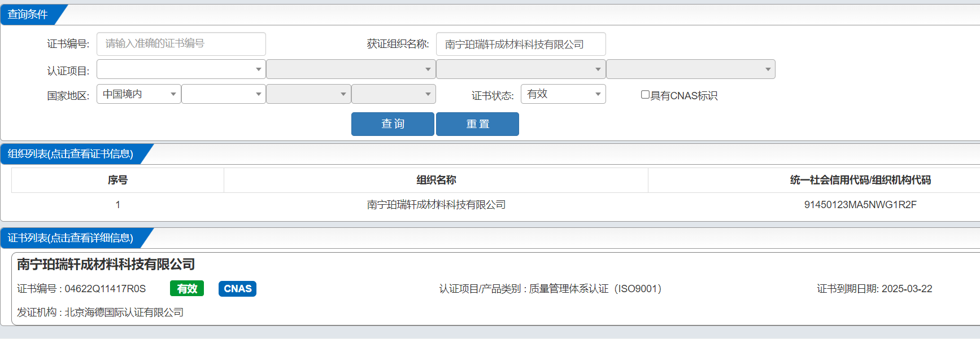Click the 统一社会信用代码/组织机构代码 column header

click(860, 180)
